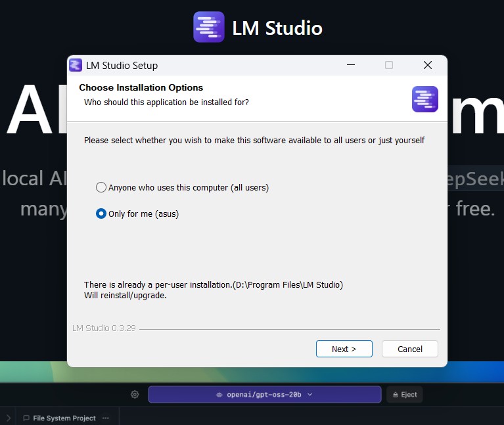Cancel the LM Studio installation

pos(409,349)
